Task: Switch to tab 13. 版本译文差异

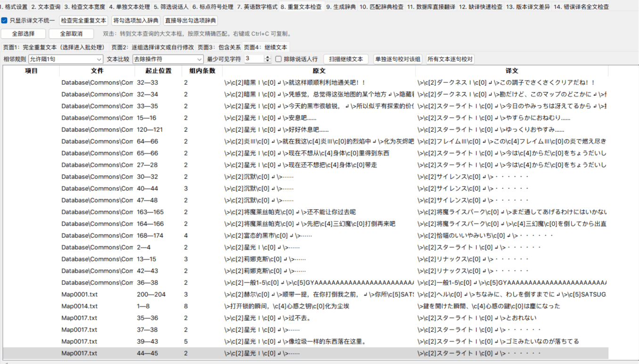Action: (528, 7)
